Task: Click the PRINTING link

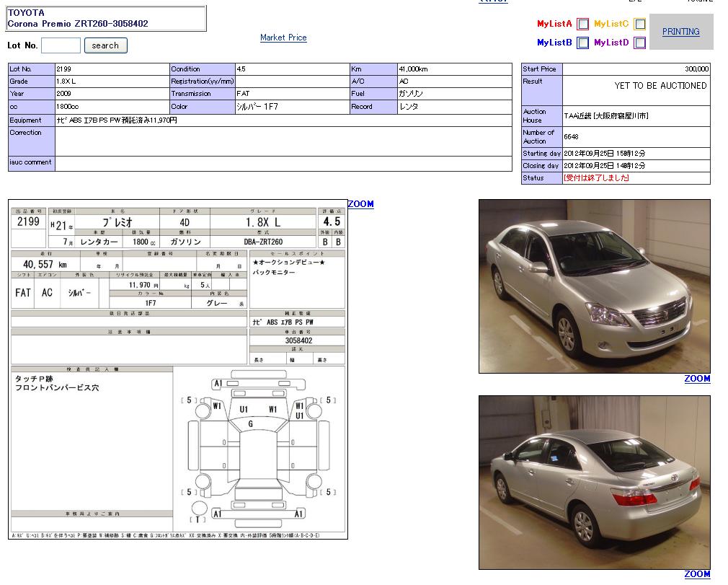Action: [680, 32]
